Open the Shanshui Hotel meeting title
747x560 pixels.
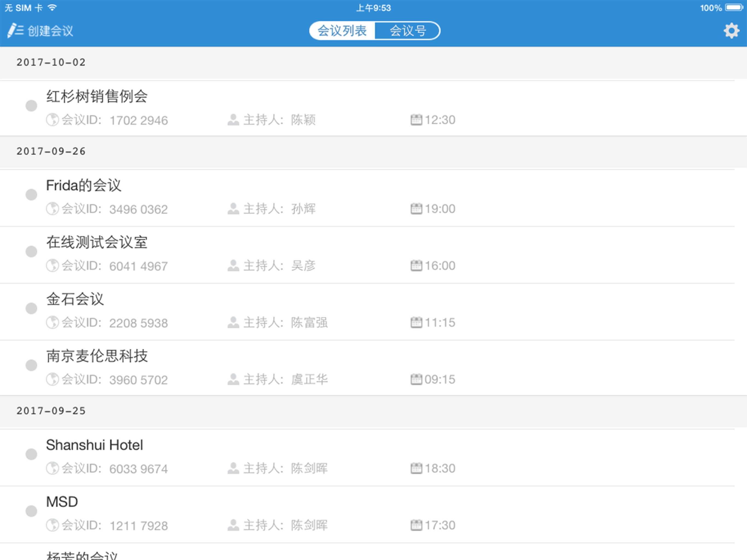point(95,445)
